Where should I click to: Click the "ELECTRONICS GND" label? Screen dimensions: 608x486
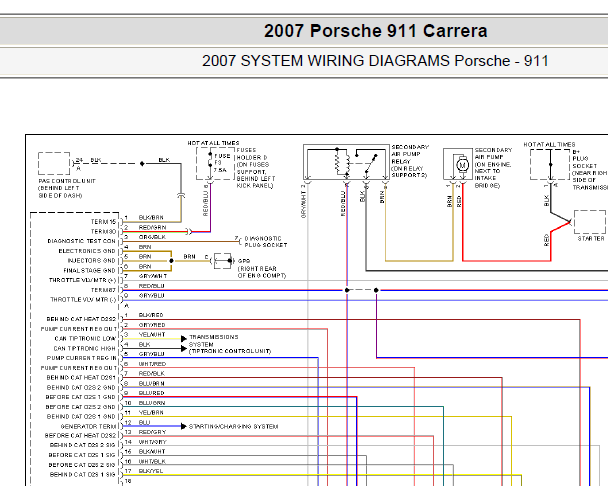coord(87,251)
